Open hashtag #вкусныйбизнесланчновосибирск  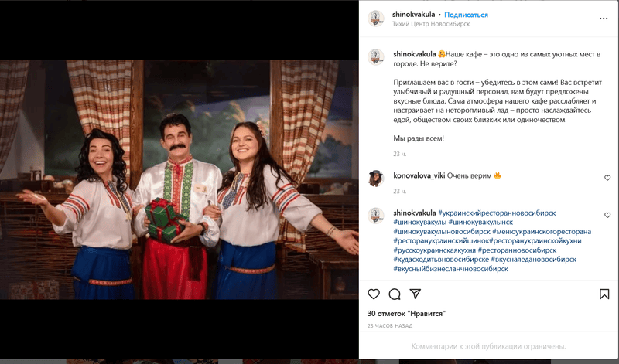point(450,269)
